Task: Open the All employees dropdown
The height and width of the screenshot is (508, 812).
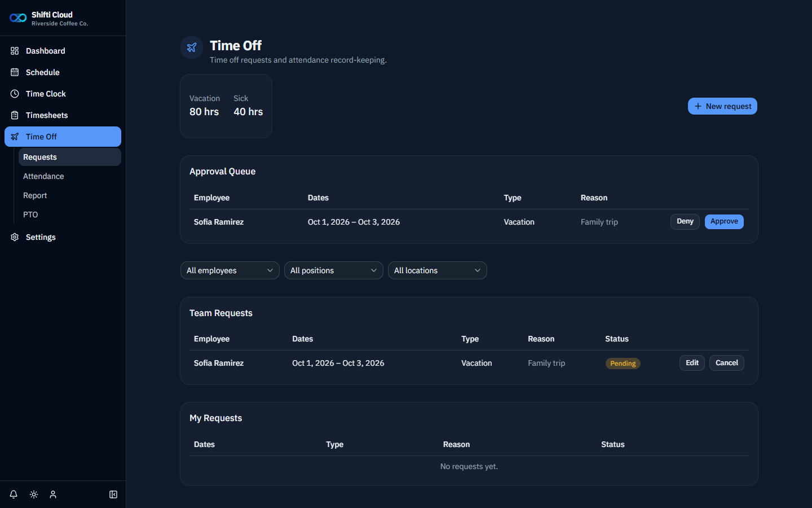Action: point(230,270)
